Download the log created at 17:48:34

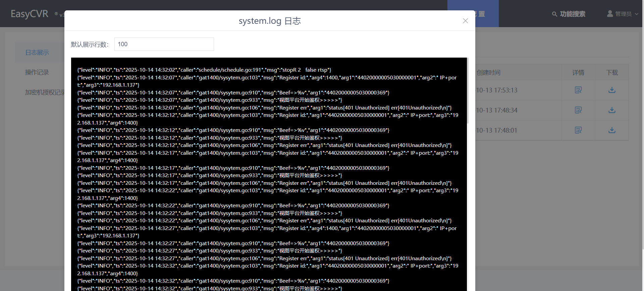(x=612, y=110)
